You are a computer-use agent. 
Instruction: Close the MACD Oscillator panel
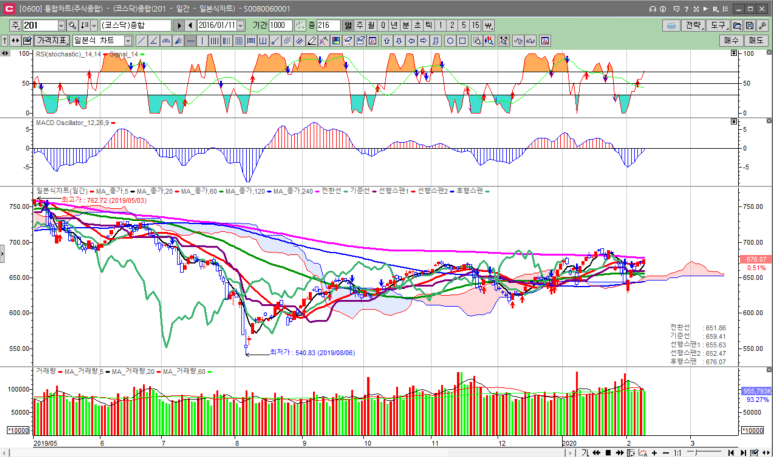769,121
